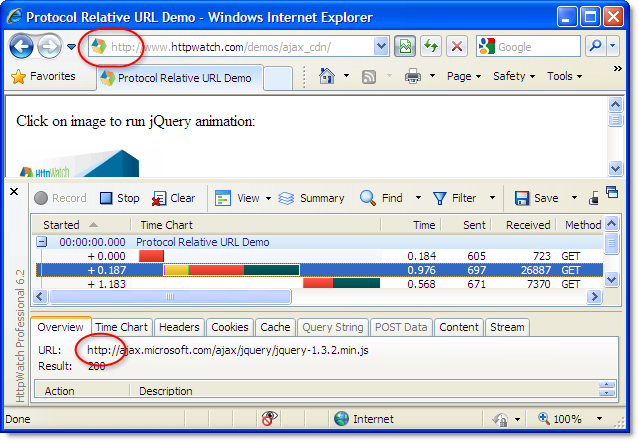This screenshot has height=442, width=639.
Task: Click the Protected Mode icon in status bar
Action: tap(500, 419)
